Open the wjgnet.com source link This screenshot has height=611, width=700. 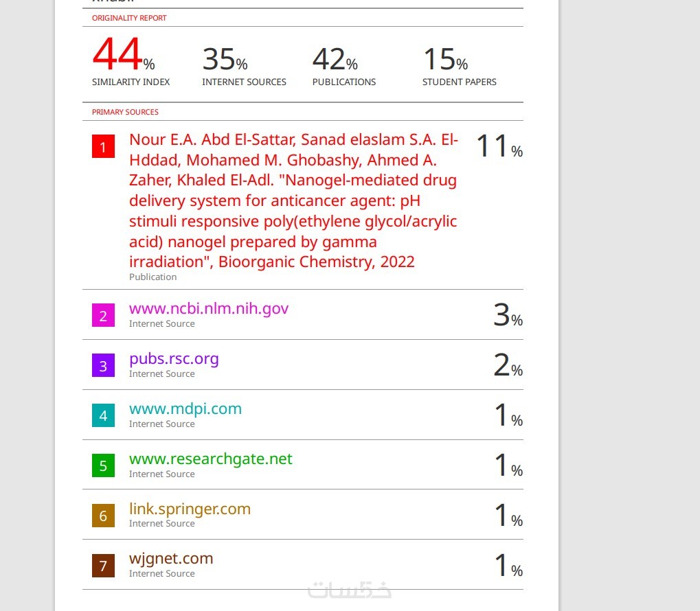point(171,558)
